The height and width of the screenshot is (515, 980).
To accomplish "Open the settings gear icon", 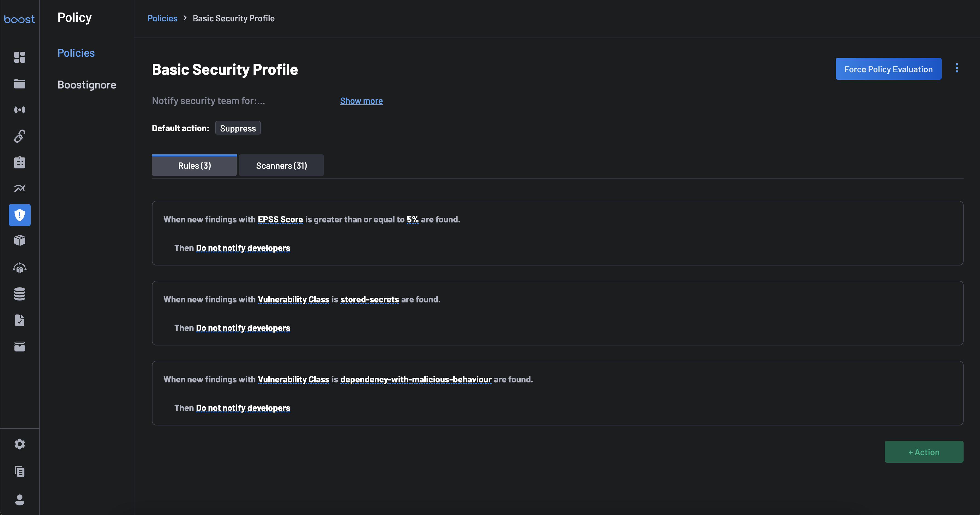I will (x=19, y=444).
